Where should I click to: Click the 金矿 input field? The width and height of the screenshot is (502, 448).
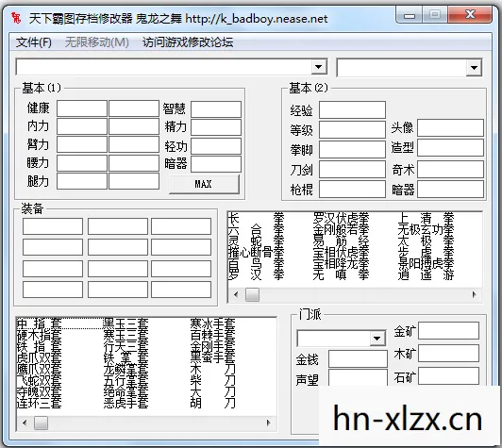click(448, 330)
